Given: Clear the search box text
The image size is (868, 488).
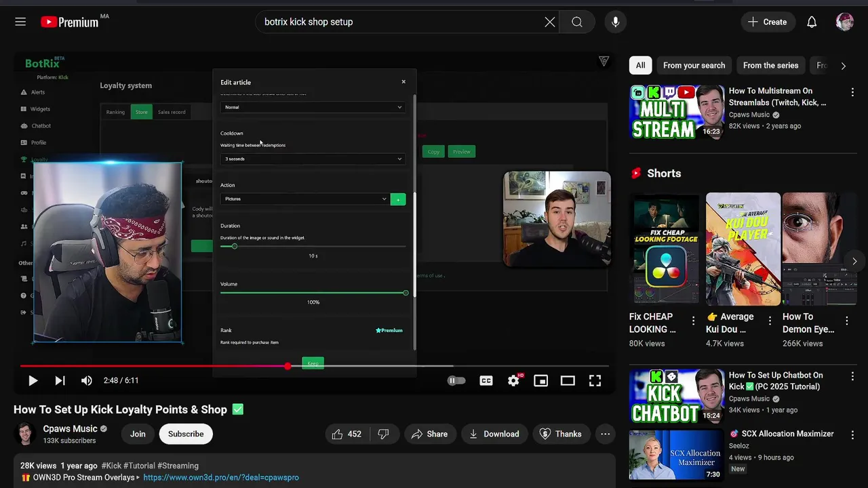Looking at the screenshot, I should point(550,22).
